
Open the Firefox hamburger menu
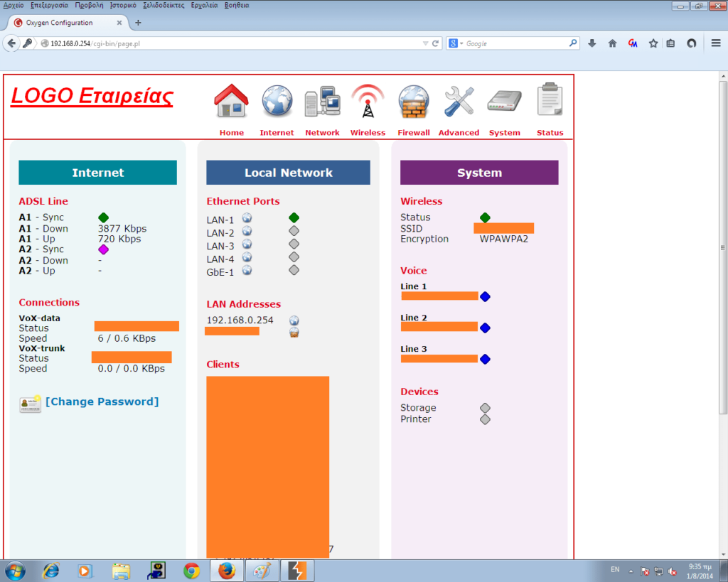(x=716, y=43)
